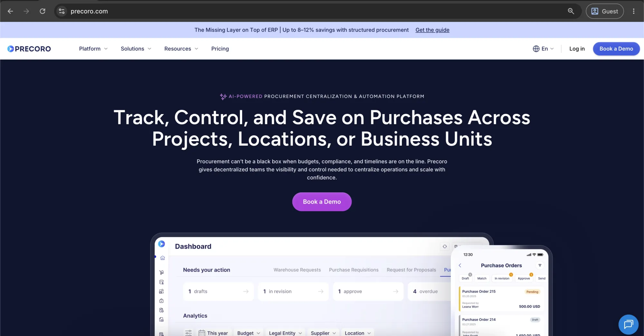644x336 pixels.
Task: Switch to the Purchase Requisitions tab
Action: 354,270
